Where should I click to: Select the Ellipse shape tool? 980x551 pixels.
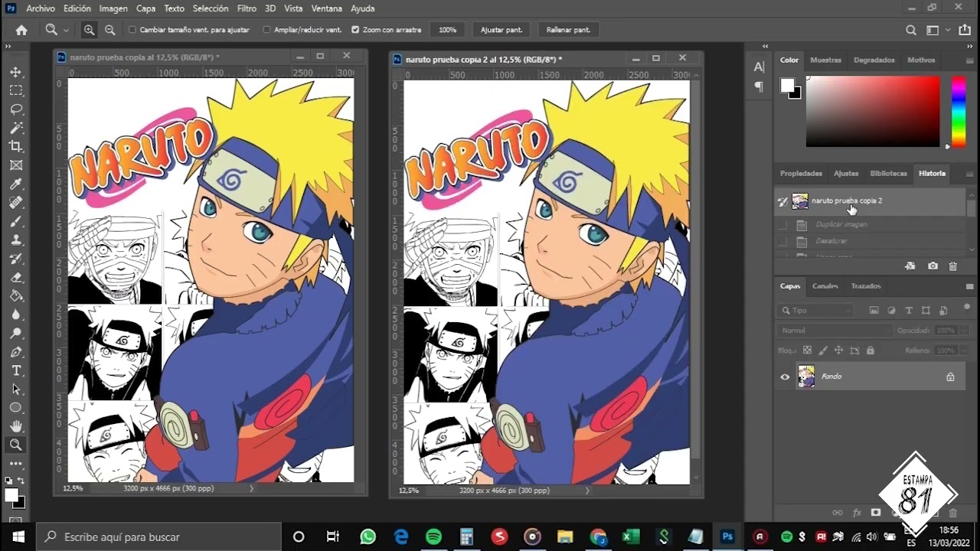point(15,408)
